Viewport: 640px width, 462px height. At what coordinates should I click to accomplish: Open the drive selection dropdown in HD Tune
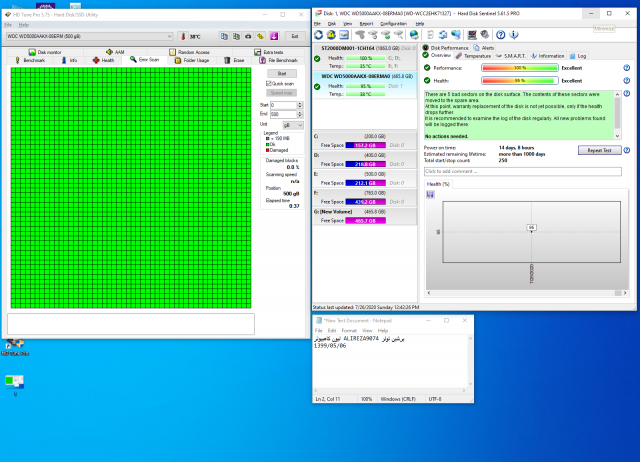tap(168, 36)
